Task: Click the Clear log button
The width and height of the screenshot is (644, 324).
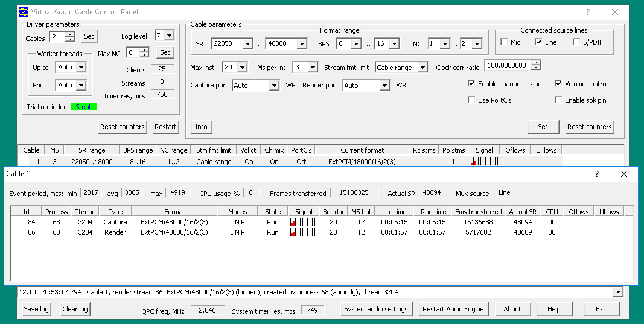Action: (75, 309)
